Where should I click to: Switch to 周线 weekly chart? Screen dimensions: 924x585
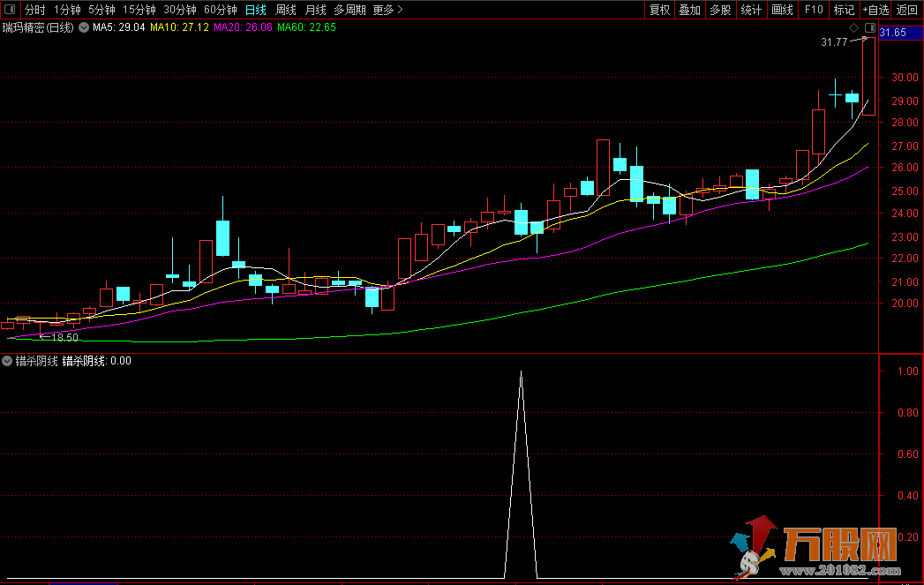pyautogui.click(x=286, y=10)
